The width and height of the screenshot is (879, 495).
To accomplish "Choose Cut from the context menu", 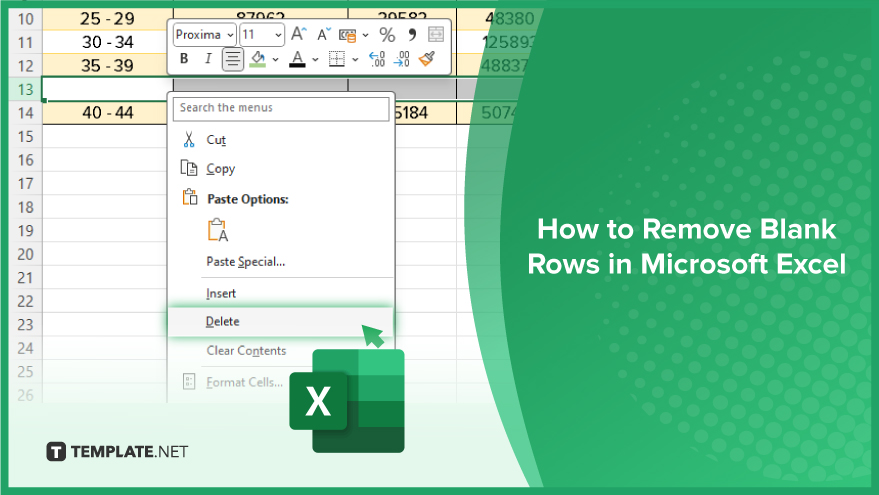I will [281, 140].
